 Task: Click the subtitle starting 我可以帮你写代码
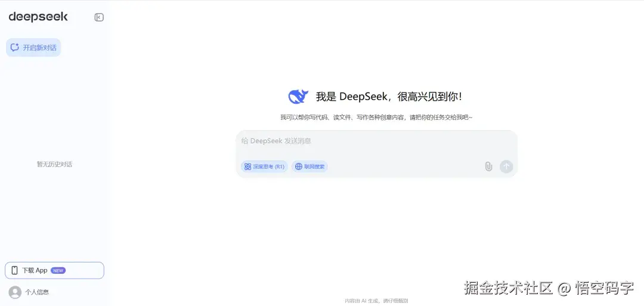click(376, 118)
